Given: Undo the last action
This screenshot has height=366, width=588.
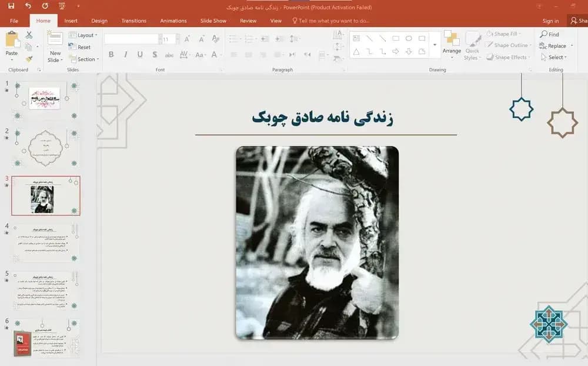Looking at the screenshot, I should [x=28, y=6].
